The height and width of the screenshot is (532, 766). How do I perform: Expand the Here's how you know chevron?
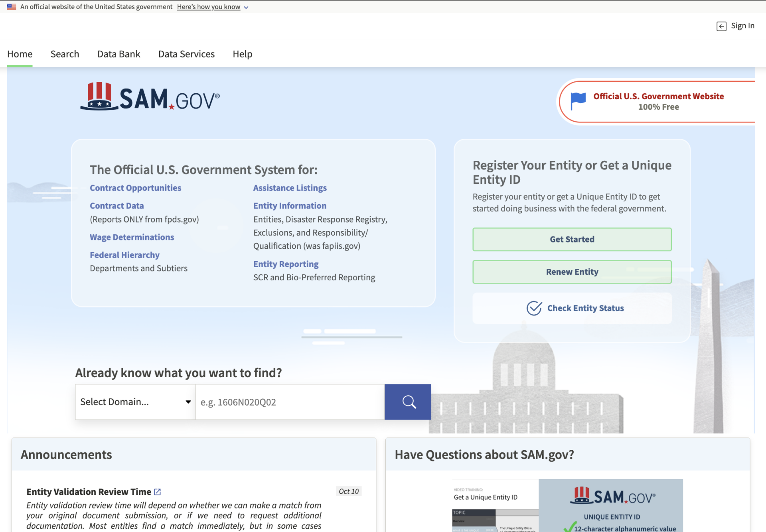(246, 8)
